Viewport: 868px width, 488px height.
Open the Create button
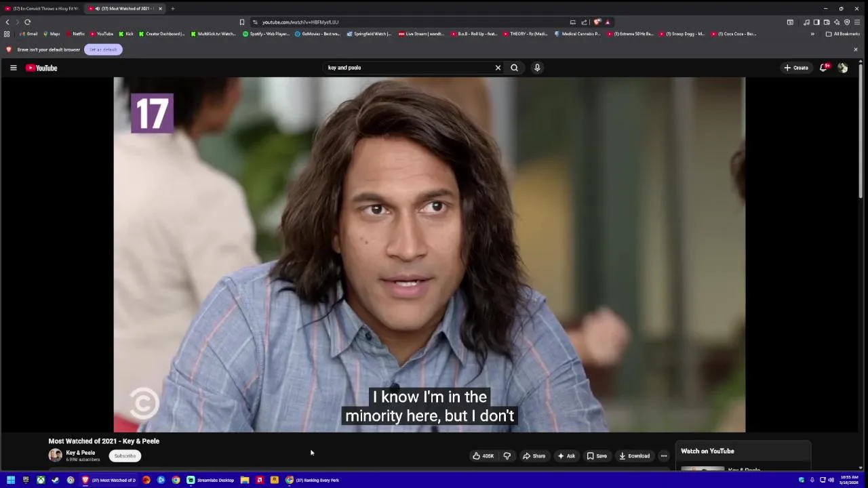pos(796,68)
